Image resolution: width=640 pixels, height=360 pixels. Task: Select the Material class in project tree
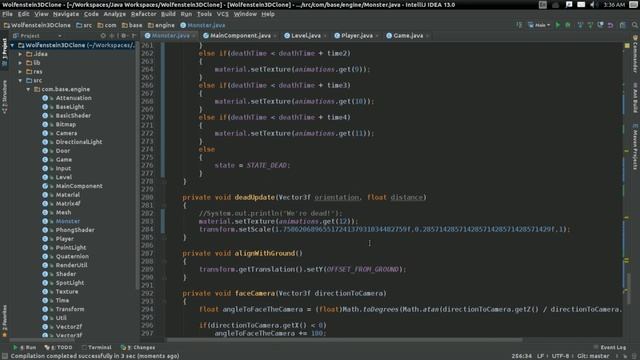[68, 195]
